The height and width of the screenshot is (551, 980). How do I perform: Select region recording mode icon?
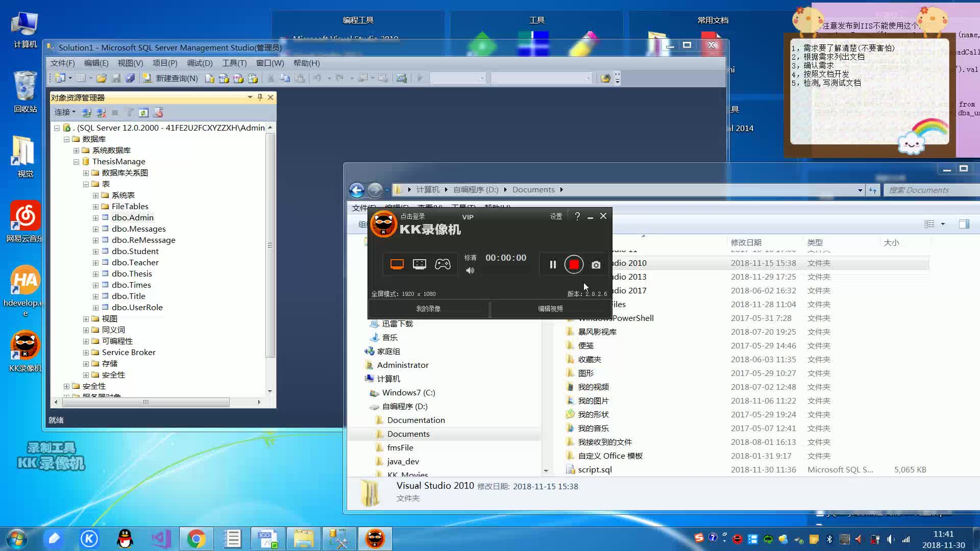(x=420, y=264)
